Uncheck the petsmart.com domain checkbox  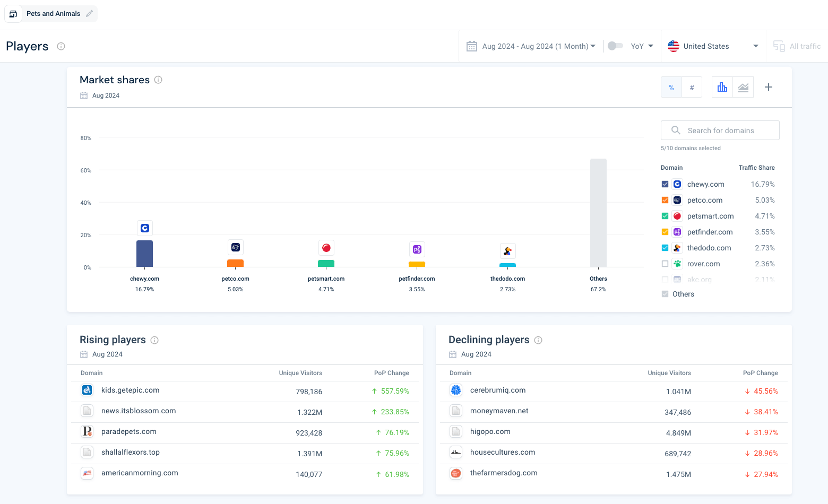coord(665,216)
